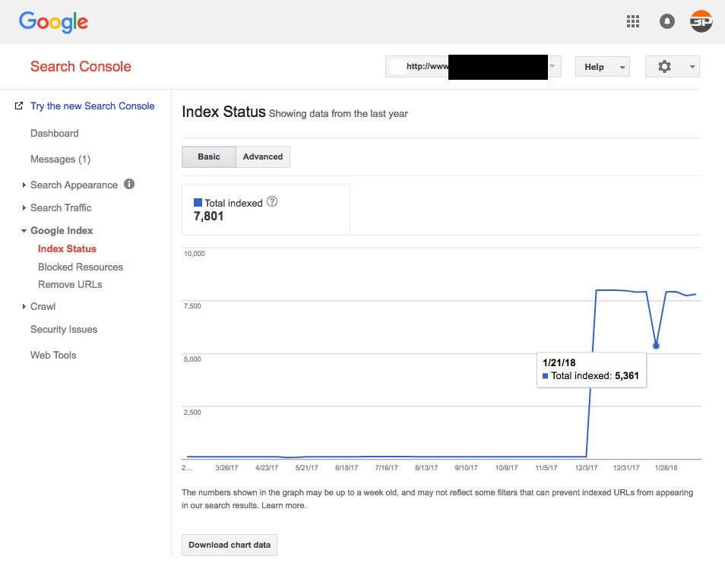The width and height of the screenshot is (725, 588).
Task: Click the 2,500 y-axis label
Action: (x=192, y=413)
